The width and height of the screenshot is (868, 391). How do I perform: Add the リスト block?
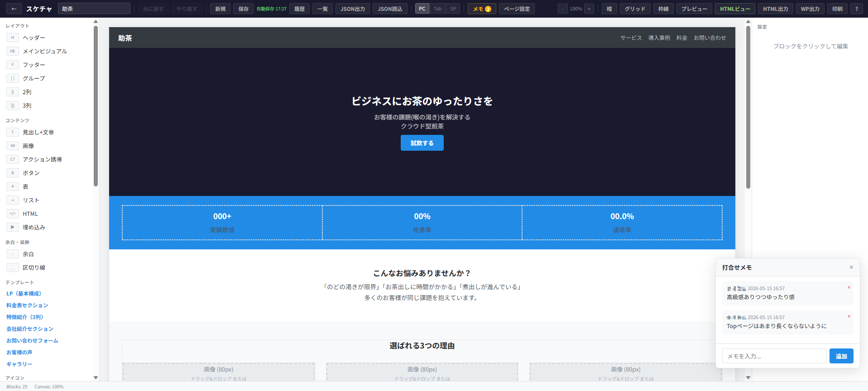pyautogui.click(x=31, y=200)
